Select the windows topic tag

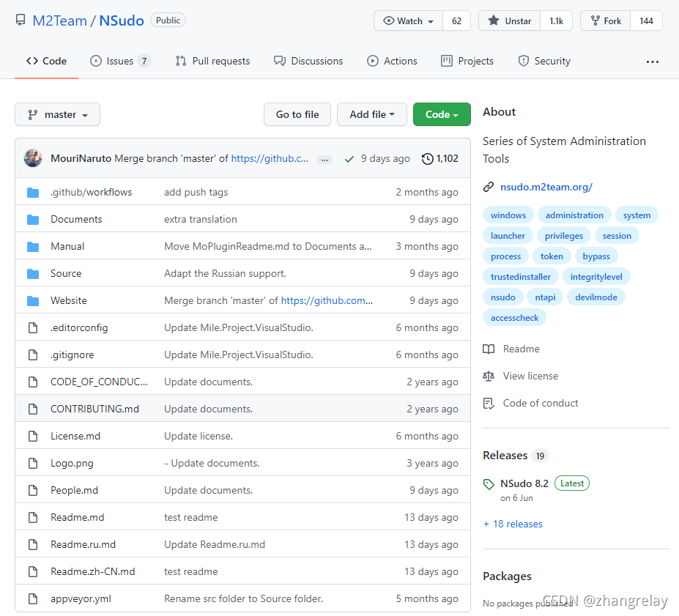(508, 215)
